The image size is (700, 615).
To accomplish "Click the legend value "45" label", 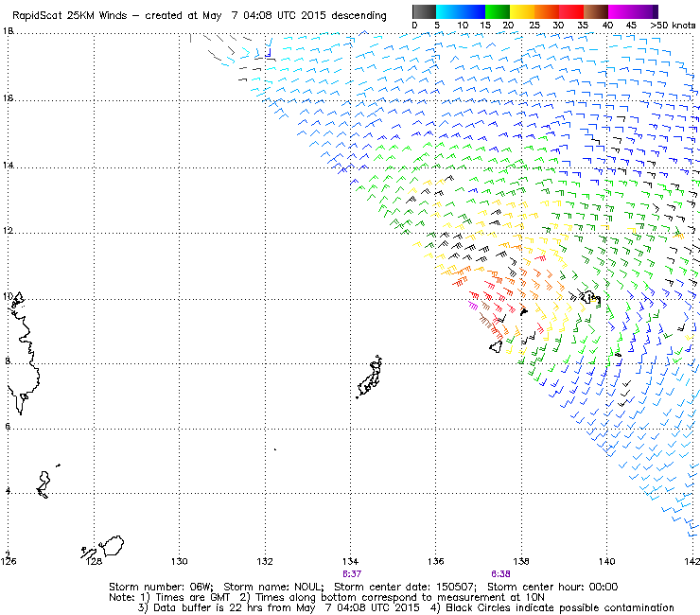I will tap(631, 26).
